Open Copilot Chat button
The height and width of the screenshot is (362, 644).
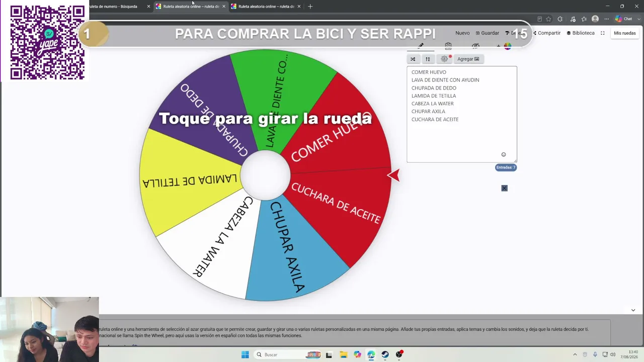tap(624, 19)
